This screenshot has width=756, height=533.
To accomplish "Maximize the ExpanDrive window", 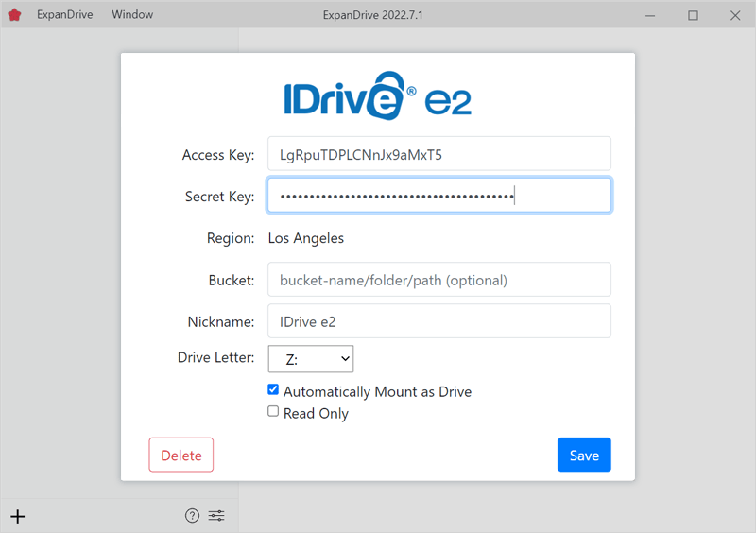I will (693, 15).
